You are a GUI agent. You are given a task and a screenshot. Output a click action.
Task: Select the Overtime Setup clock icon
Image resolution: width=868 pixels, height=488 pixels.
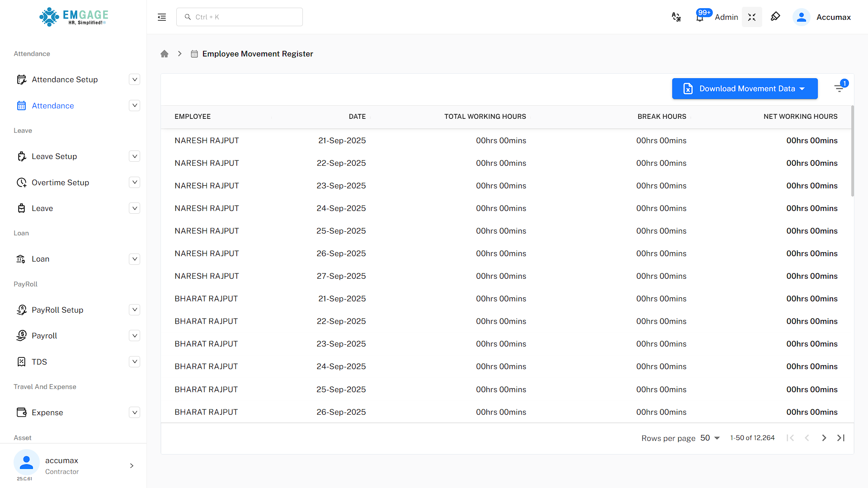coord(21,183)
